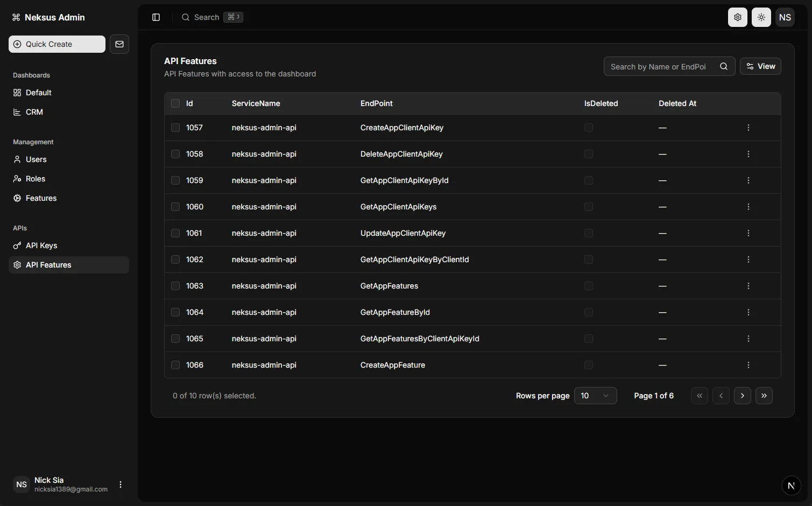Click GetAppFeaturesByClientApiKeyId endpoint cell
812x506 pixels.
click(x=420, y=339)
